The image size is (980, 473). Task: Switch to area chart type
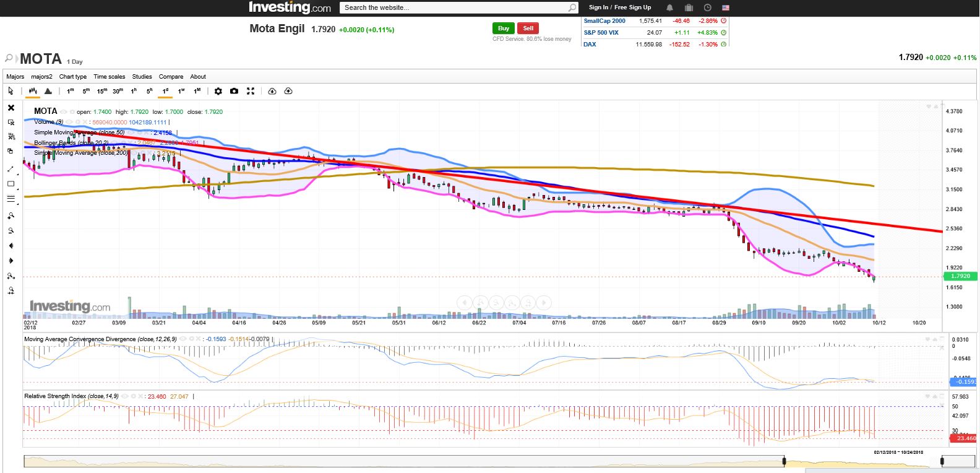pyautogui.click(x=48, y=91)
